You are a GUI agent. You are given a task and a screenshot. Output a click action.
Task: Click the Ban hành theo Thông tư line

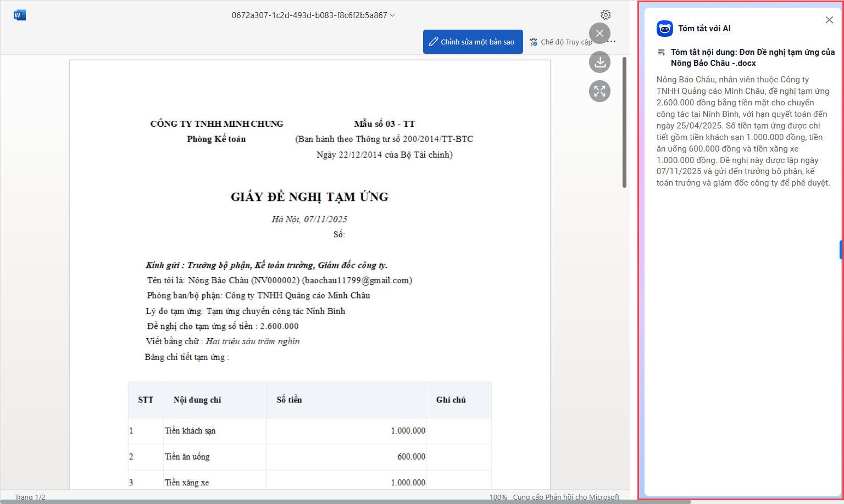pos(384,139)
